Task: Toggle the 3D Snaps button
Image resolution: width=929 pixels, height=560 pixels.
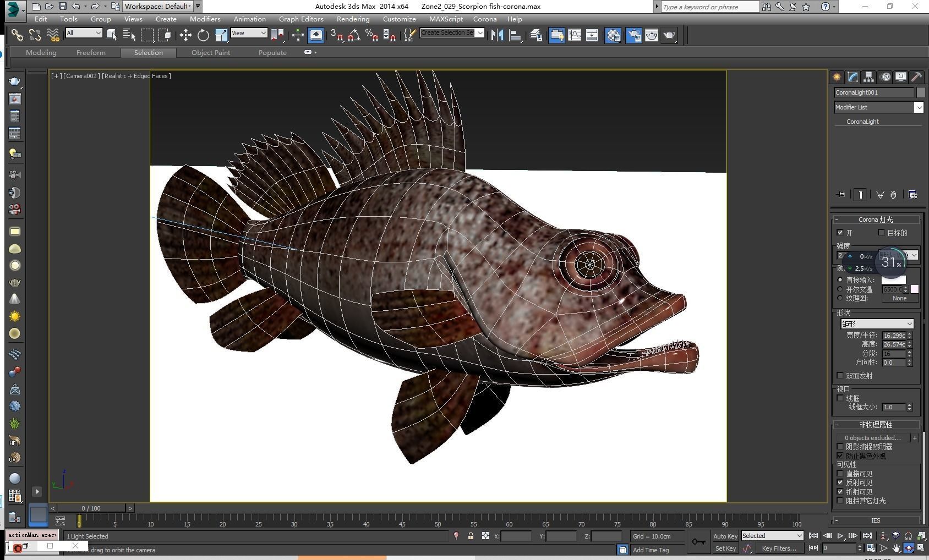Action: [x=337, y=35]
